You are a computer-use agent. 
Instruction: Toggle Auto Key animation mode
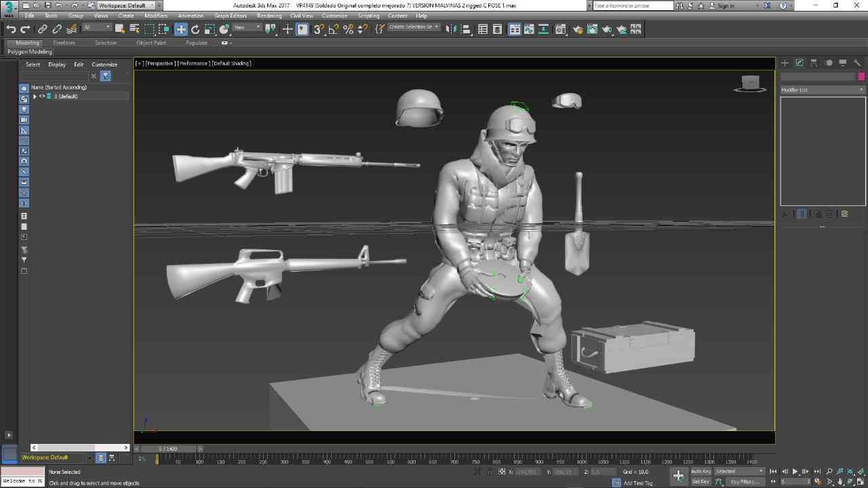pyautogui.click(x=701, y=471)
